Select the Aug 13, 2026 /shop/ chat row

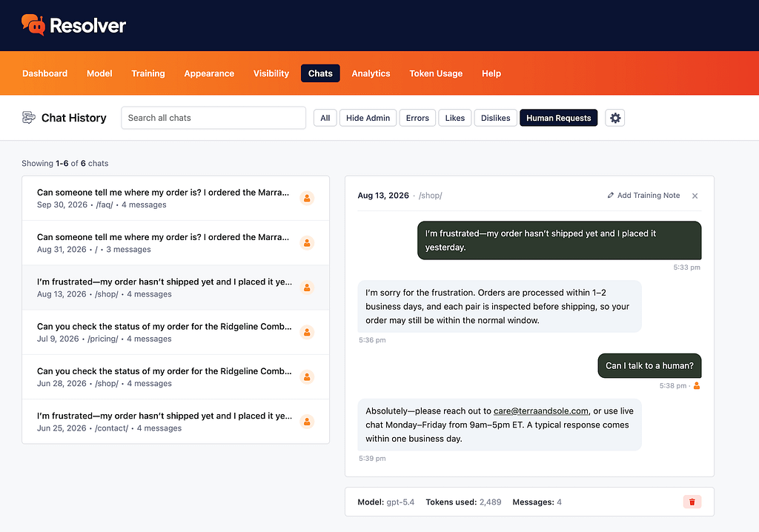pos(176,287)
